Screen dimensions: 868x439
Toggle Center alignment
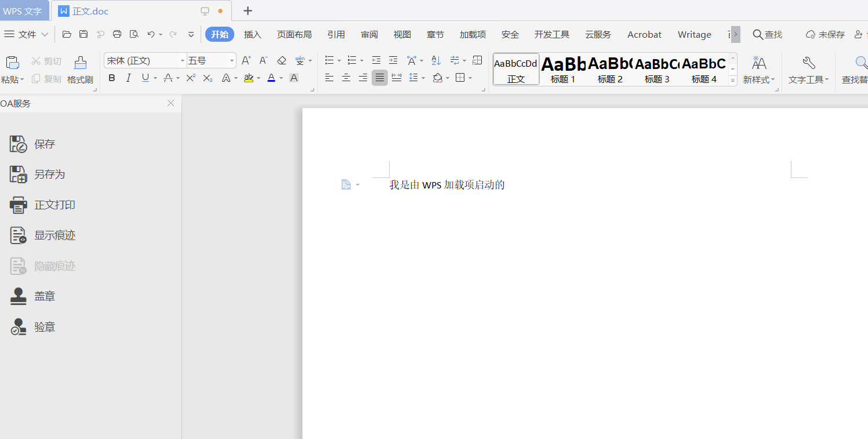click(x=346, y=78)
